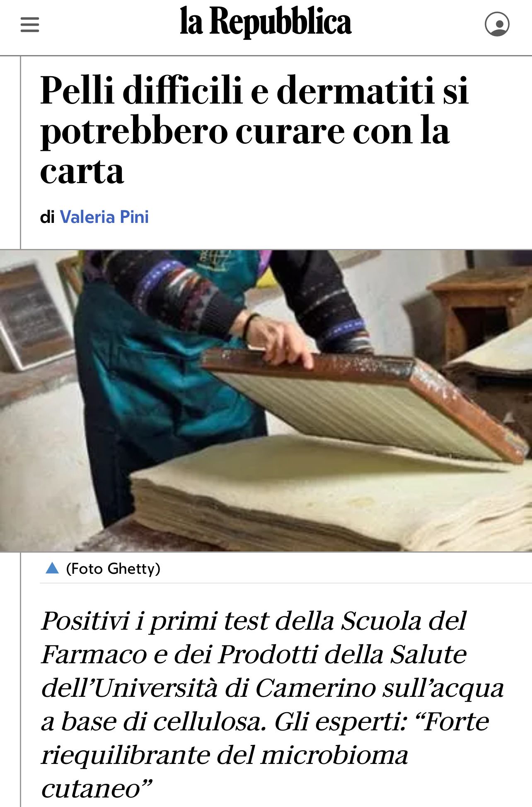Tap the word "carta" in the headline

tap(82, 172)
